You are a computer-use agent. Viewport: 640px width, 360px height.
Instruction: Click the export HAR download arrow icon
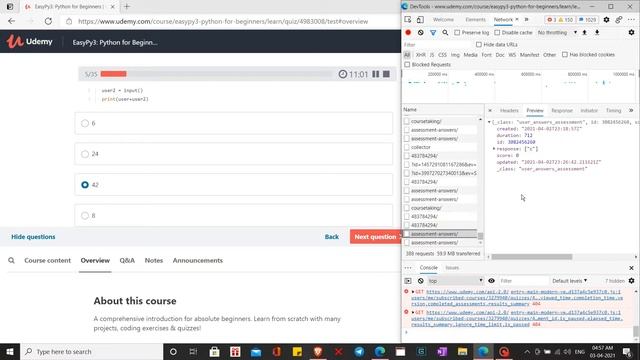pyautogui.click(x=597, y=32)
